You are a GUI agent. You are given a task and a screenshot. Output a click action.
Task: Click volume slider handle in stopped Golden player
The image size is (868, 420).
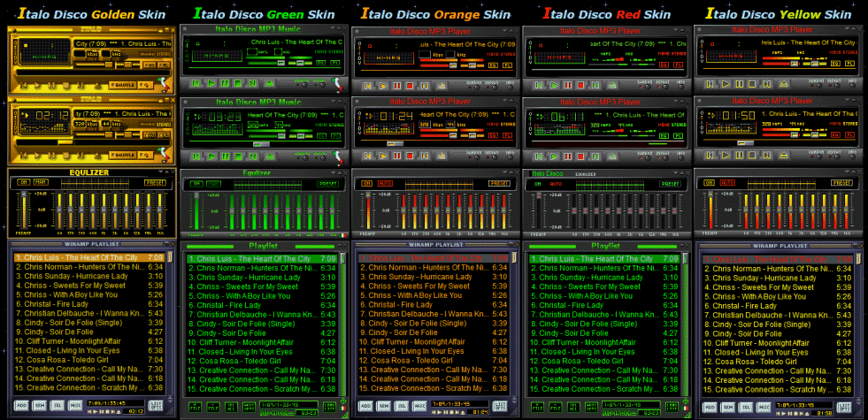[x=109, y=65]
